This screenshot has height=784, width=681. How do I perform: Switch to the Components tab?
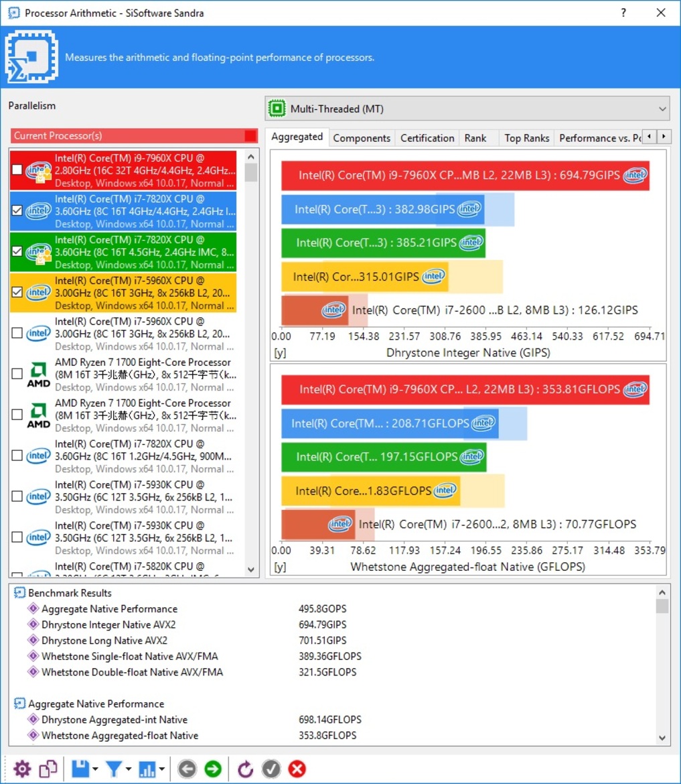362,138
